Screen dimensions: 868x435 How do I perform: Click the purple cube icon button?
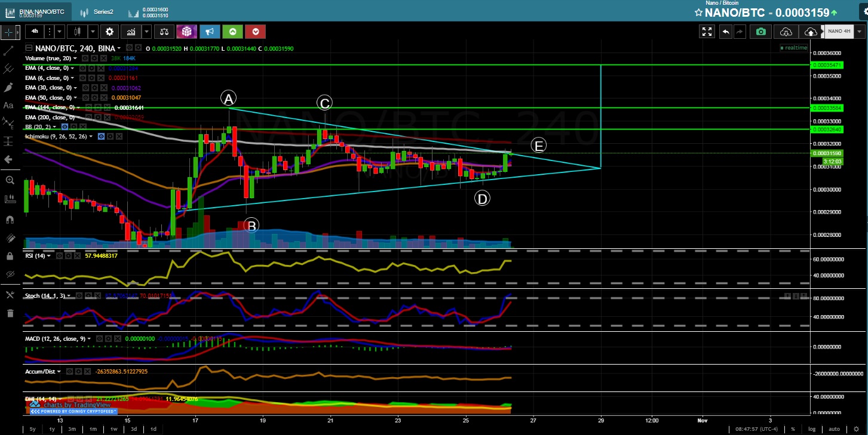(x=186, y=32)
